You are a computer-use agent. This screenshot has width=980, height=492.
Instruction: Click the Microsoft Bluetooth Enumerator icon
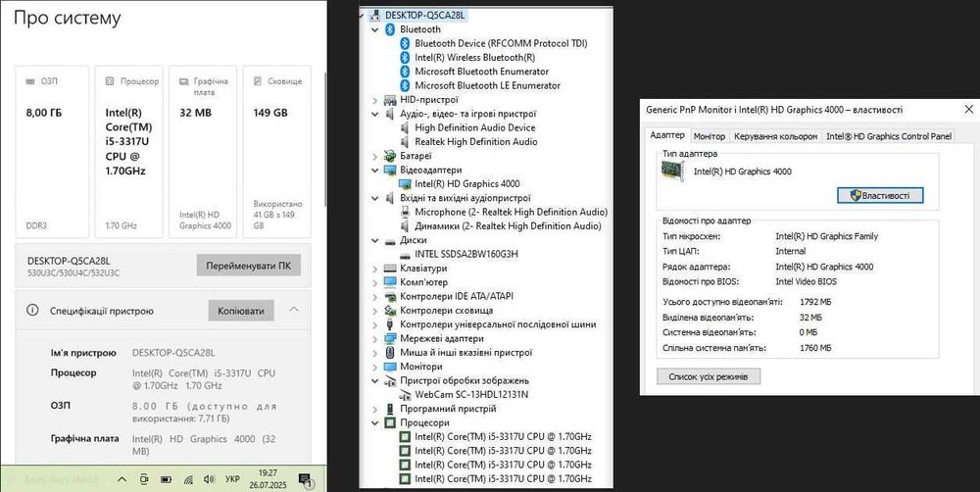click(x=405, y=72)
